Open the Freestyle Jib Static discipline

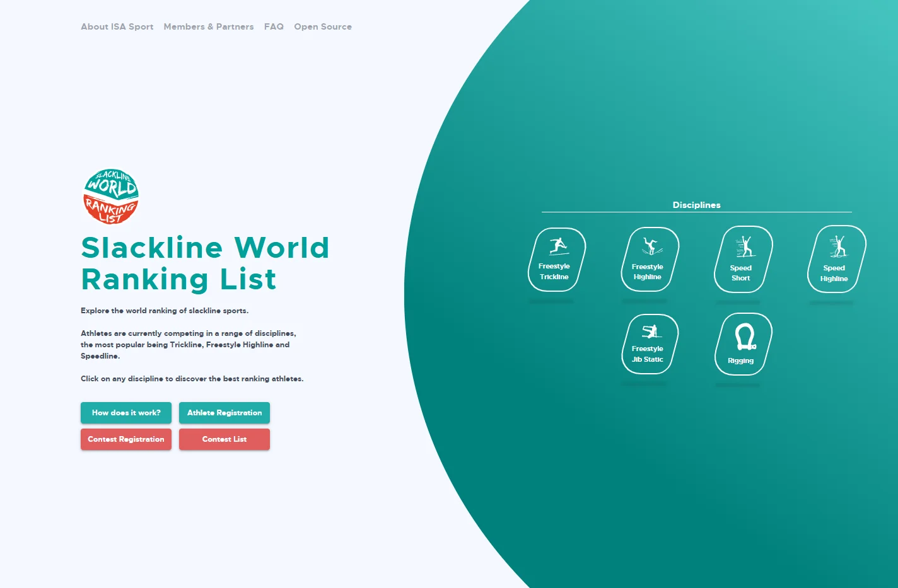(650, 344)
